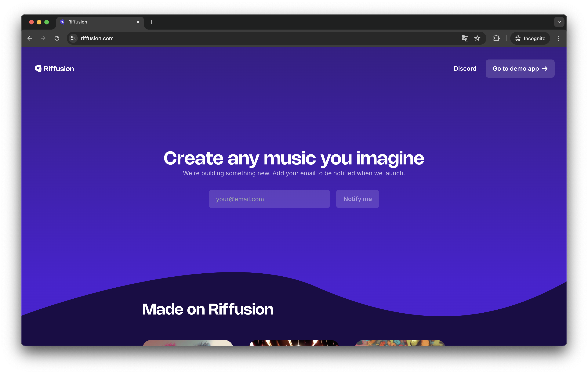Bookmark this page with the star icon

pos(477,38)
